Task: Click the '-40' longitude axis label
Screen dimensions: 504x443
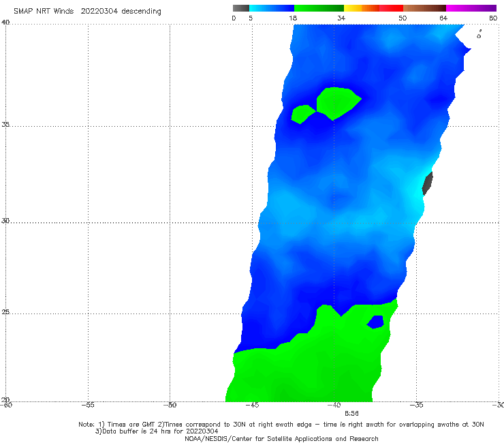Action: click(x=334, y=405)
